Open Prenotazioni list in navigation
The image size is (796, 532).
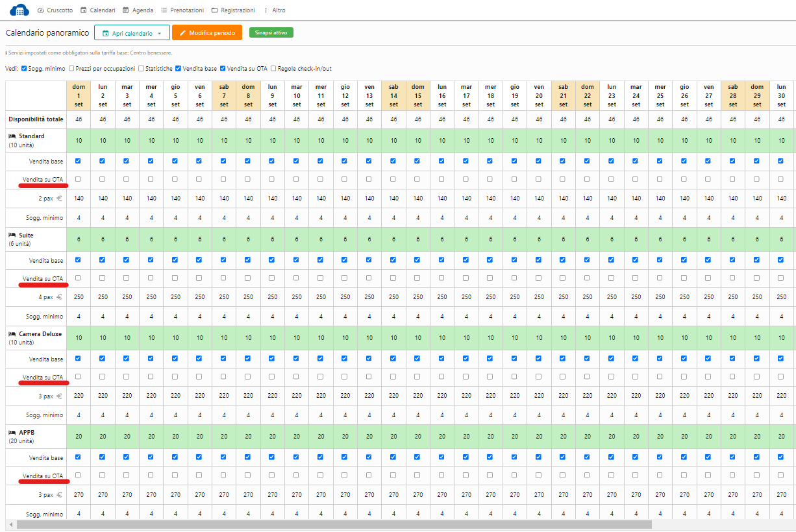(x=182, y=10)
